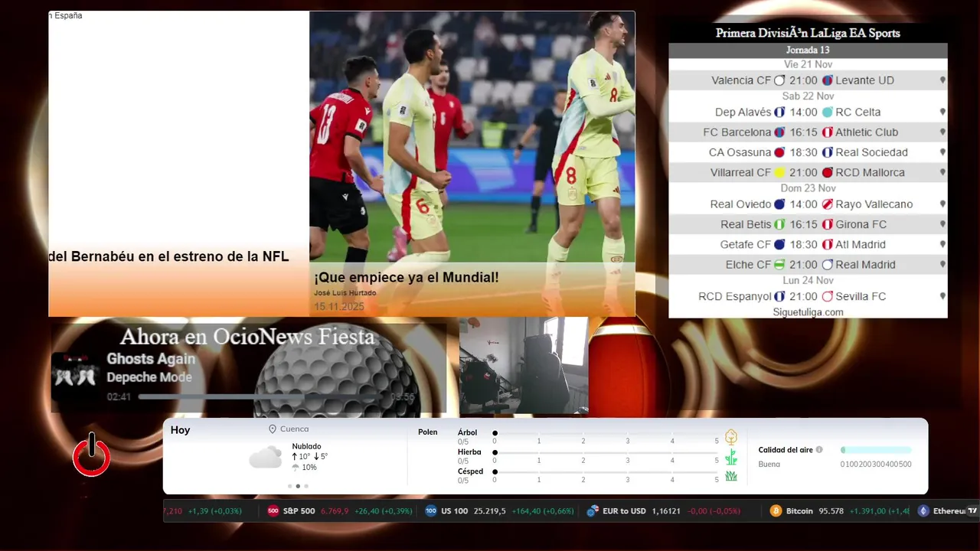Select the Atl Madrid crest

point(827,245)
